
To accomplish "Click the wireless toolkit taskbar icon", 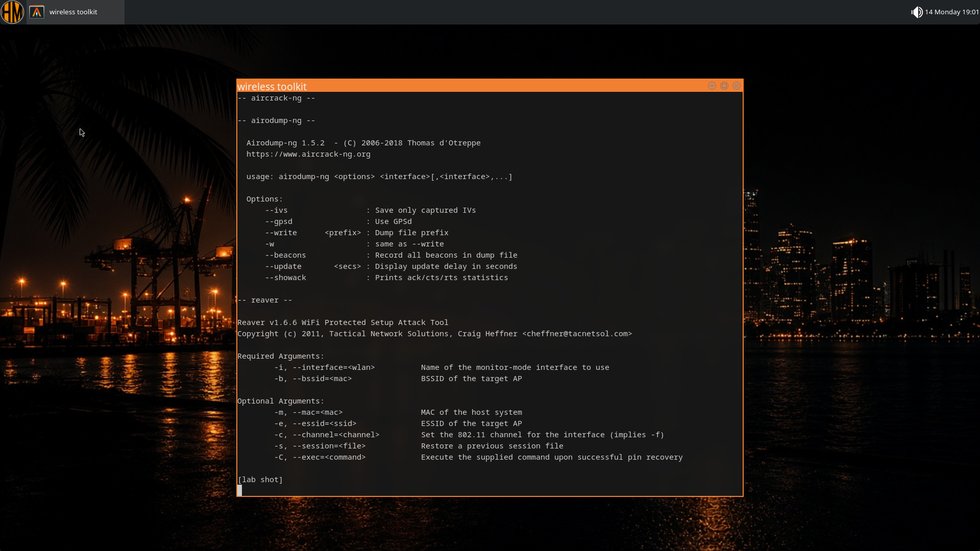I will coord(37,12).
